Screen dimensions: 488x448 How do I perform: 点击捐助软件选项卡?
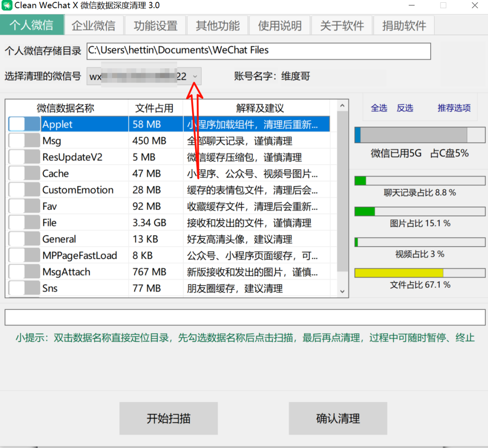click(404, 25)
